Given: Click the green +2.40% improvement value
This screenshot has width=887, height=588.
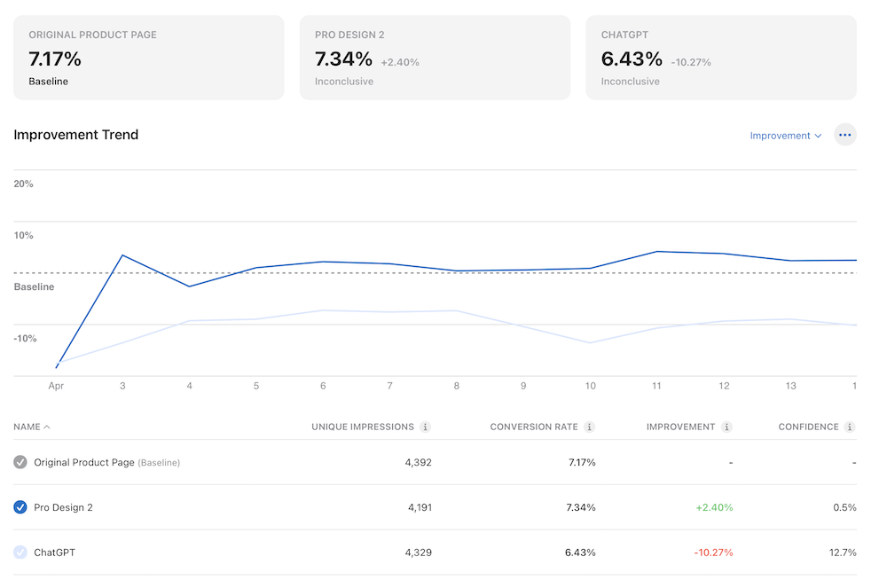Looking at the screenshot, I should click(x=715, y=506).
